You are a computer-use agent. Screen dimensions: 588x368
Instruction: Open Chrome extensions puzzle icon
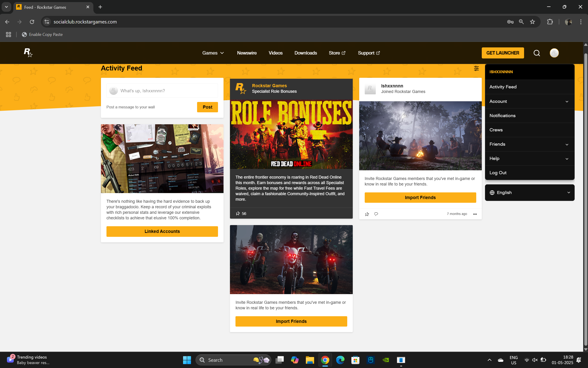pos(550,22)
